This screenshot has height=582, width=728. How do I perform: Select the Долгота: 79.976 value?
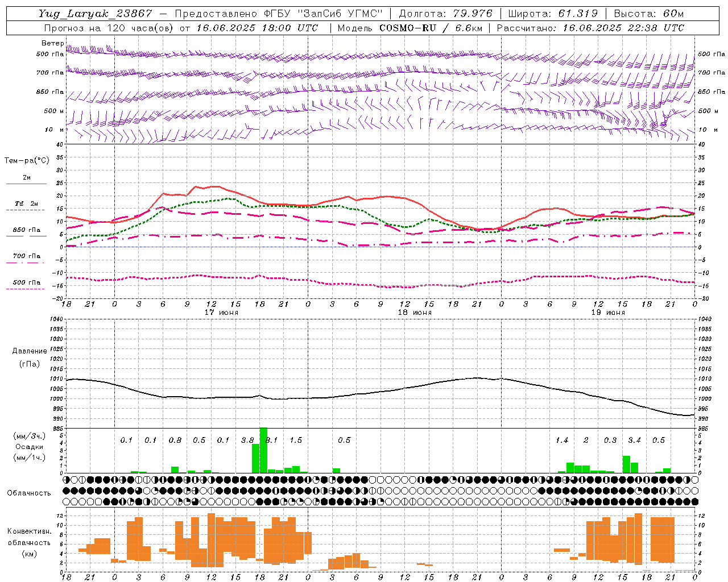point(445,14)
